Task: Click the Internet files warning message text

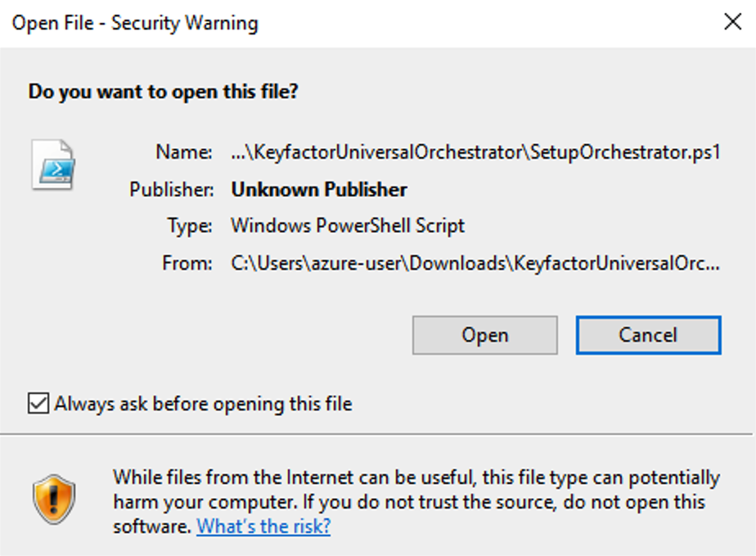Action: coord(416,478)
